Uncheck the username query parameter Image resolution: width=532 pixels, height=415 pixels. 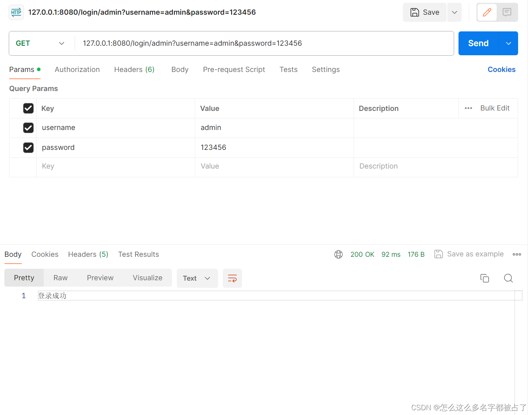pyautogui.click(x=28, y=128)
